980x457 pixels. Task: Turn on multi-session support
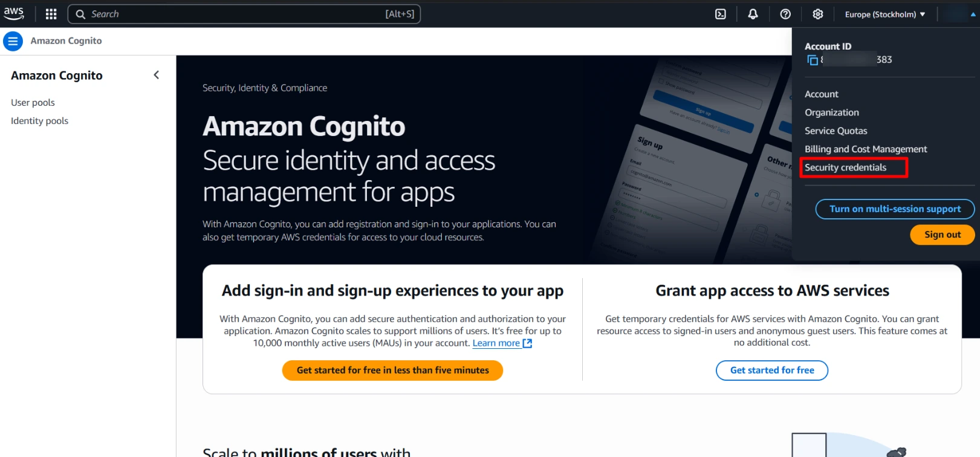895,209
